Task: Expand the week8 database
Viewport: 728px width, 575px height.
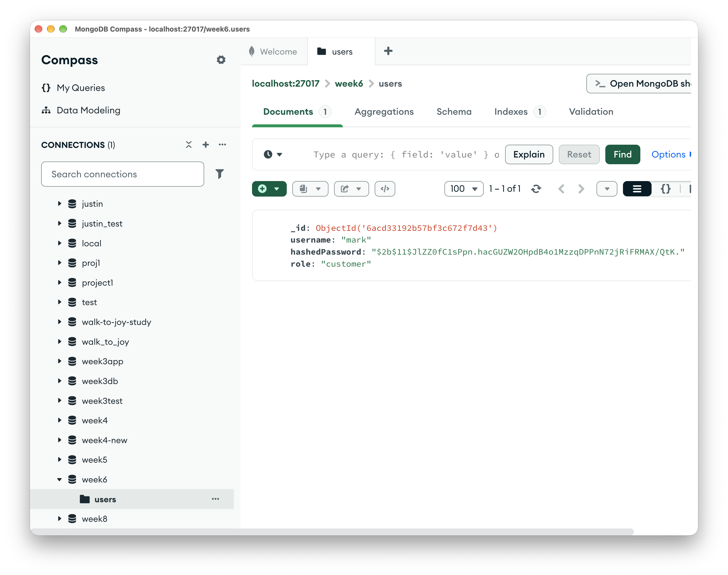Action: click(x=60, y=519)
